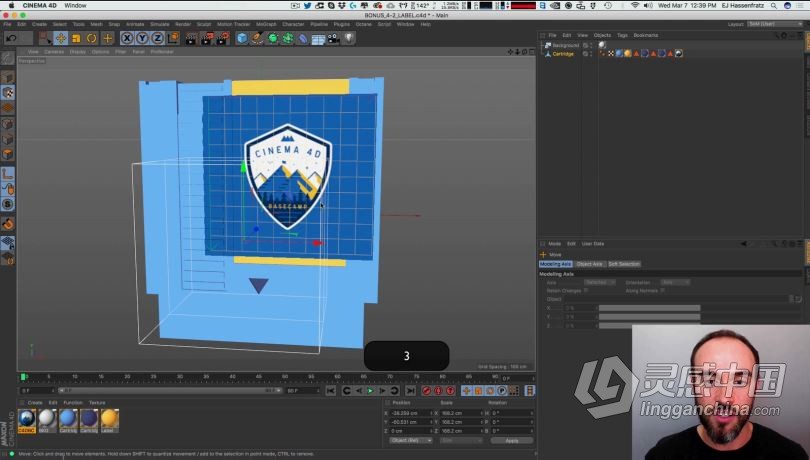Select the Move tool in top toolbar
Image resolution: width=810 pixels, height=460 pixels.
[61, 38]
